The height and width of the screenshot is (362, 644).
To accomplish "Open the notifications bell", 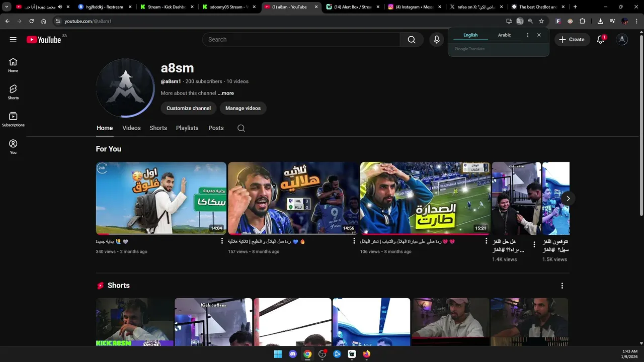I will click(x=600, y=40).
